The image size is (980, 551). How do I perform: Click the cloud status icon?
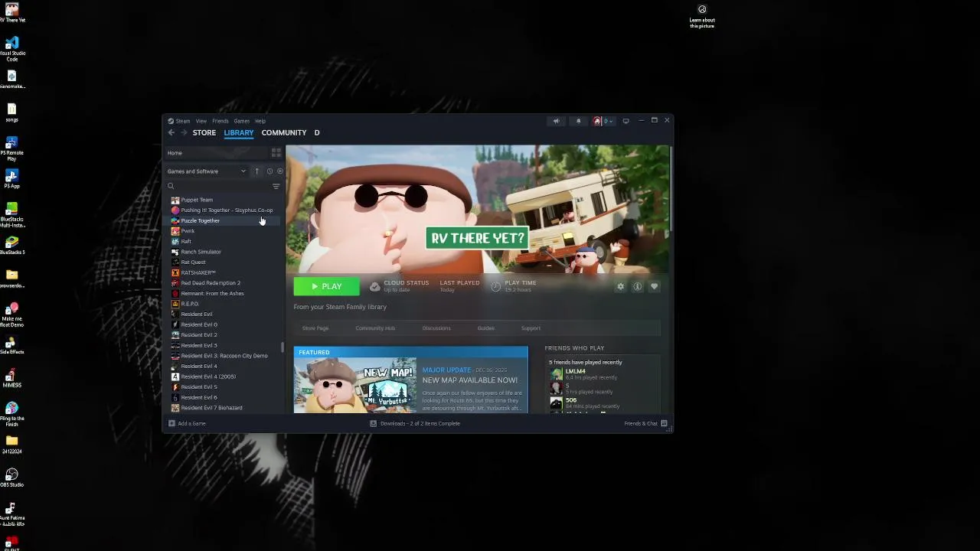point(374,286)
